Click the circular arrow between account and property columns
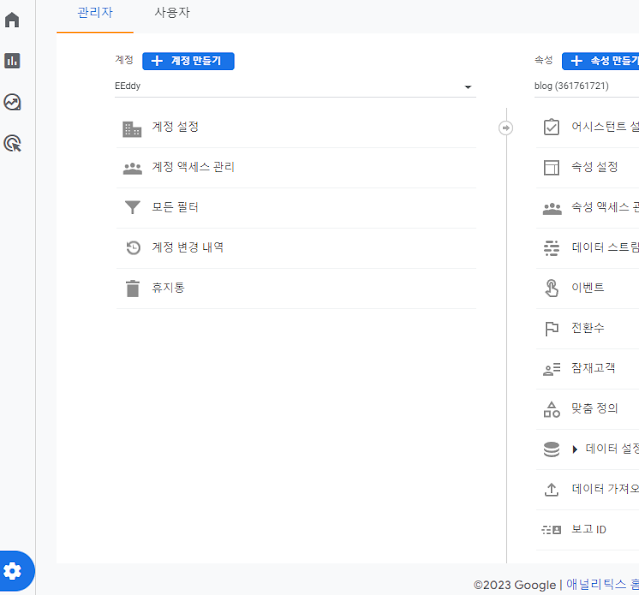 coord(506,128)
